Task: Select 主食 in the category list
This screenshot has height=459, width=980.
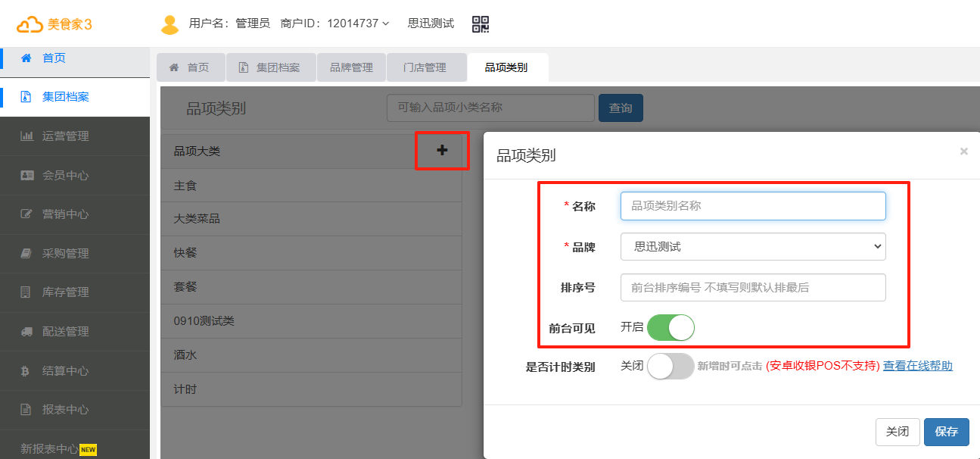Action: click(185, 186)
